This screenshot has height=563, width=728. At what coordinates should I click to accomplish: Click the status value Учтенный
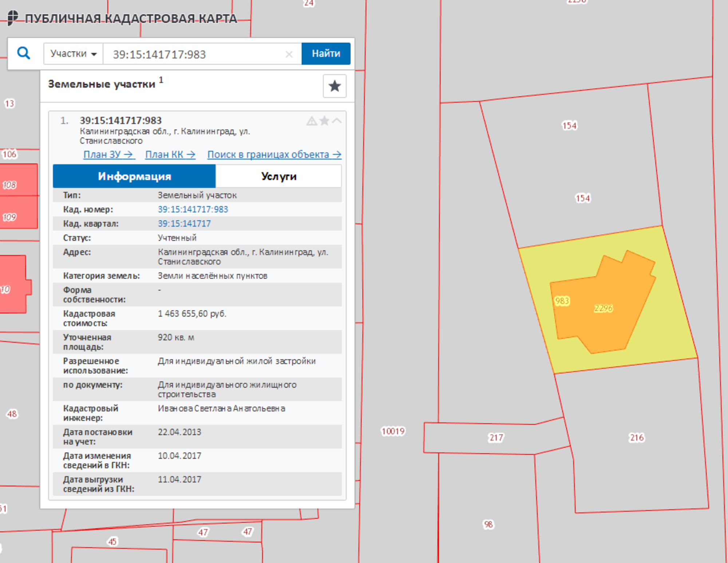point(177,238)
